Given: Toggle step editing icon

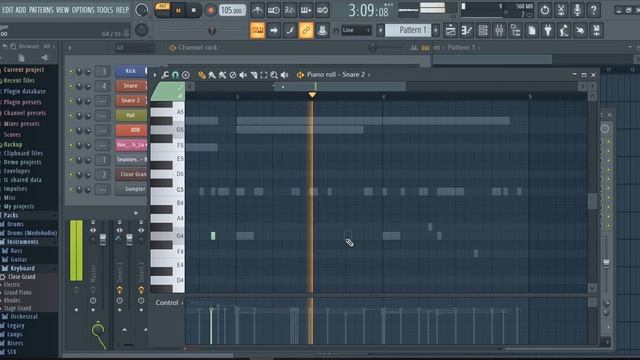Looking at the screenshot, I should click(290, 30).
